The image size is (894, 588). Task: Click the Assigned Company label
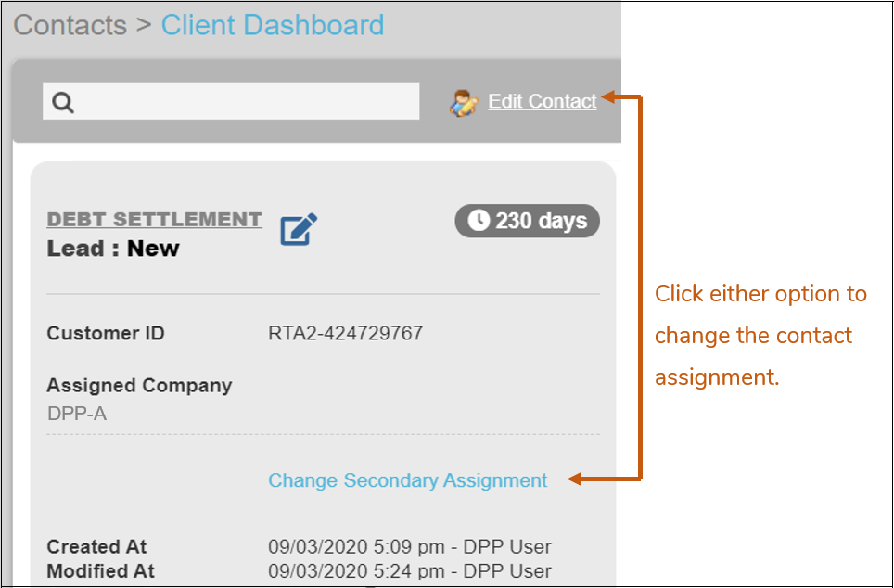[x=139, y=386]
